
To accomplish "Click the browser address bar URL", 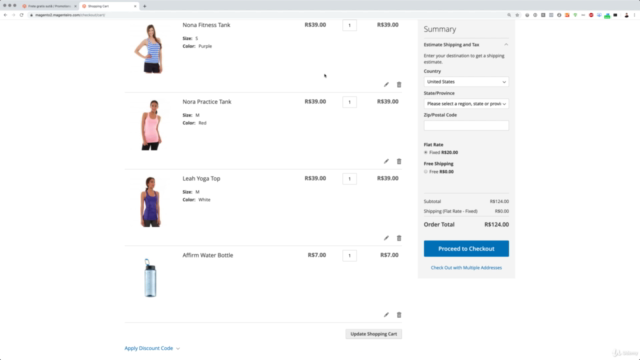I will click(x=70, y=15).
